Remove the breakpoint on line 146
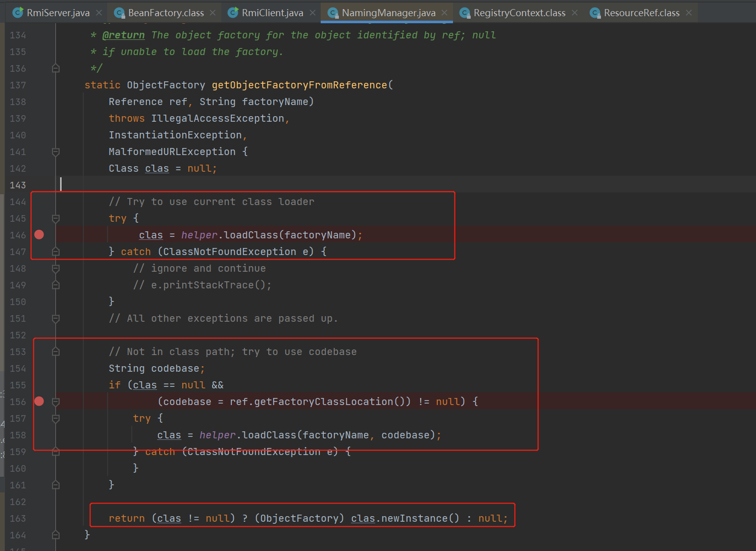 (39, 234)
